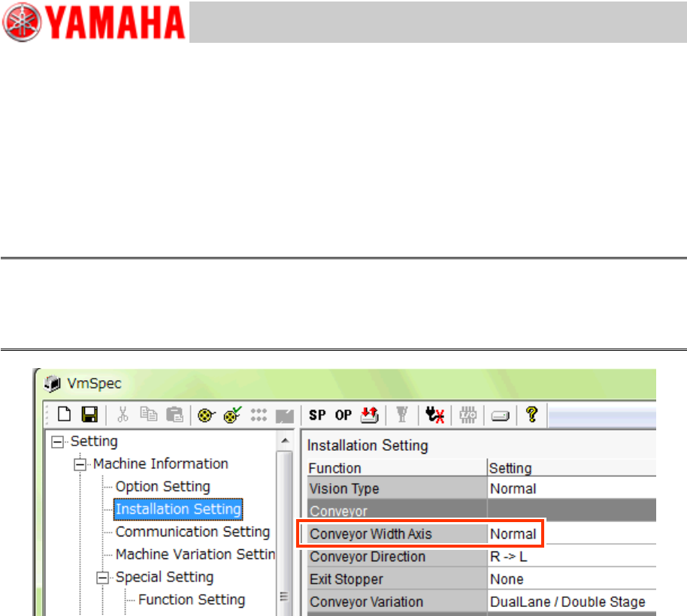Click the Setting column header
The height and width of the screenshot is (616, 687).
pos(572,468)
